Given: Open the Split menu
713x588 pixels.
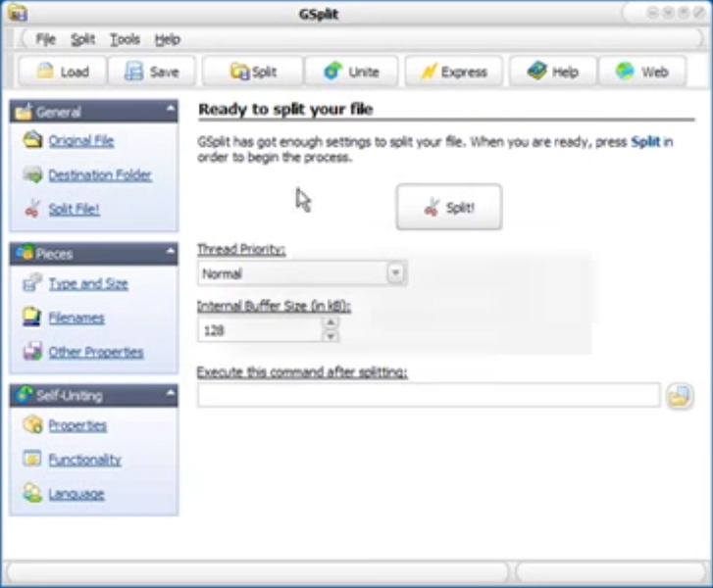Looking at the screenshot, I should (x=82, y=39).
